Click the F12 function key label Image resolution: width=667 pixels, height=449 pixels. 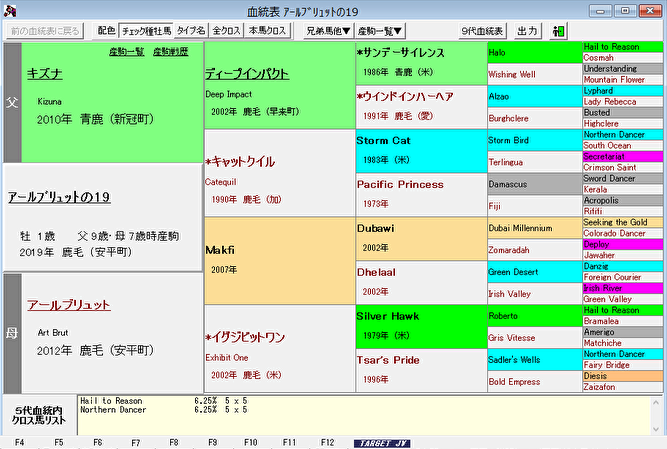[x=327, y=443]
